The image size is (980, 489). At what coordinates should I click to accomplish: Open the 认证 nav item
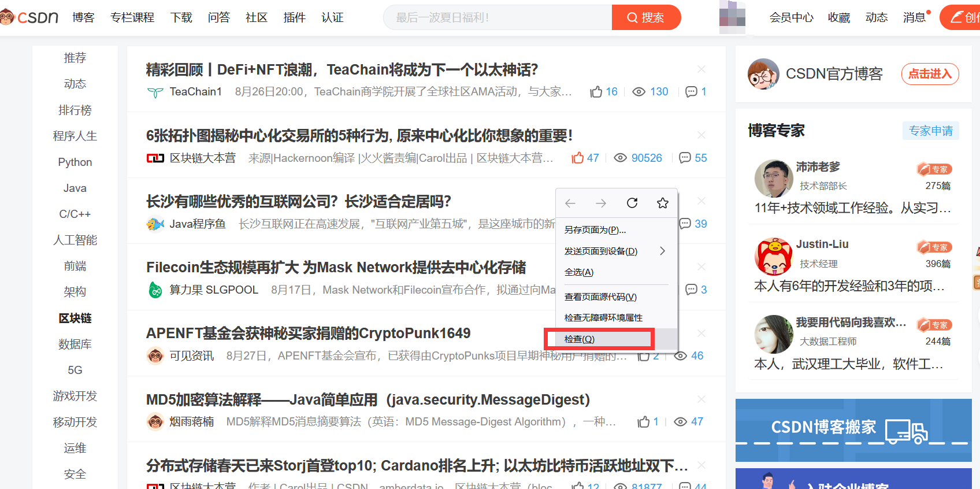[332, 17]
